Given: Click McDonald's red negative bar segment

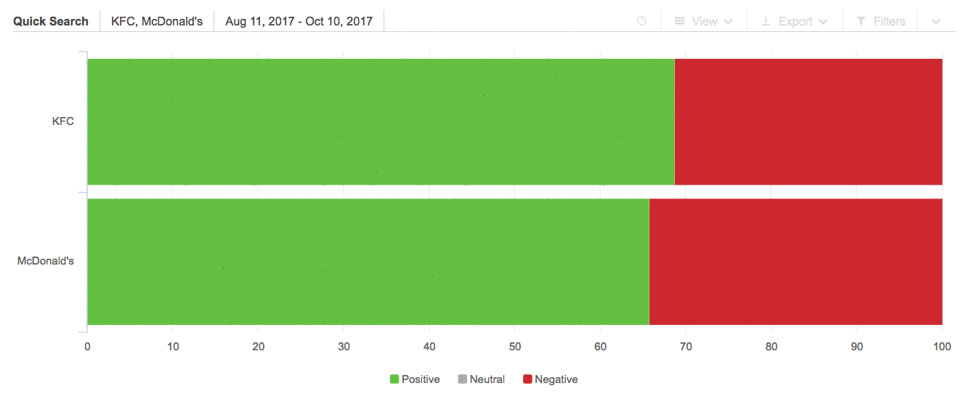Looking at the screenshot, I should [x=795, y=261].
